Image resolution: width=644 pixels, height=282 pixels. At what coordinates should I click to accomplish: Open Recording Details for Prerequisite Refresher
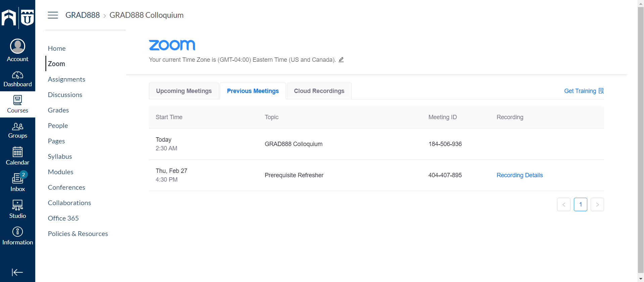(x=519, y=175)
